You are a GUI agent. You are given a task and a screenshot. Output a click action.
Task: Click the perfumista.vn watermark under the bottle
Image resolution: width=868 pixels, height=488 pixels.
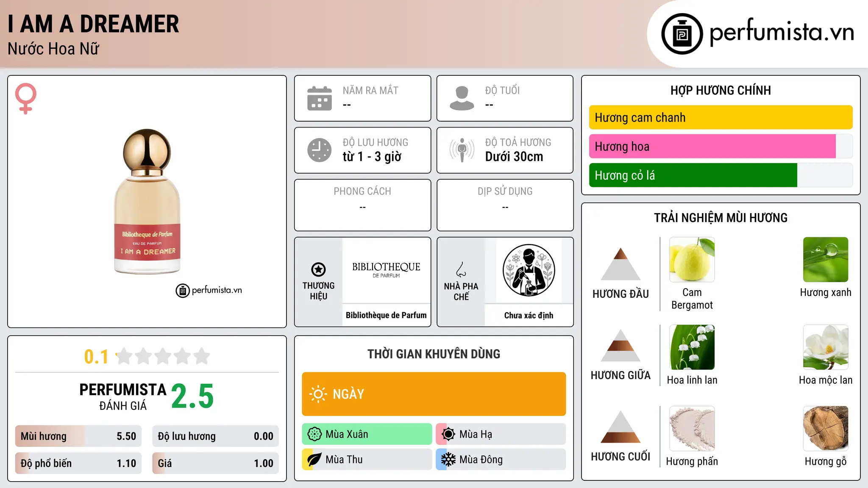coord(209,290)
